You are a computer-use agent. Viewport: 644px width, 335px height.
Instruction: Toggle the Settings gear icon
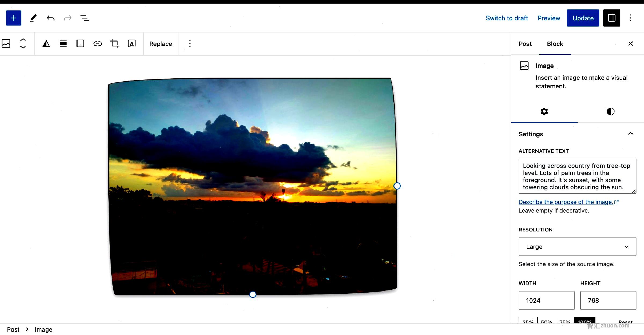click(x=544, y=111)
